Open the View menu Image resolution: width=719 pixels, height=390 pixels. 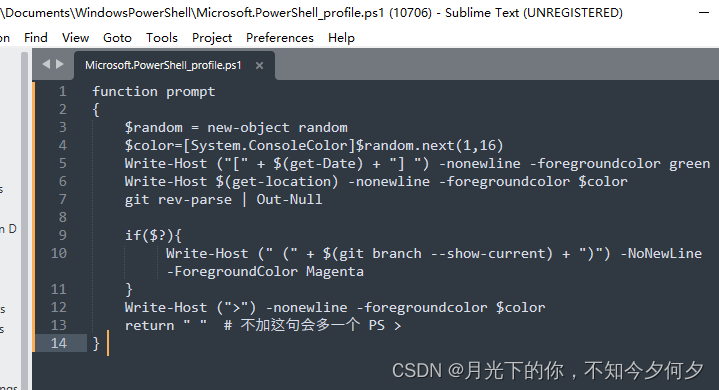click(76, 38)
